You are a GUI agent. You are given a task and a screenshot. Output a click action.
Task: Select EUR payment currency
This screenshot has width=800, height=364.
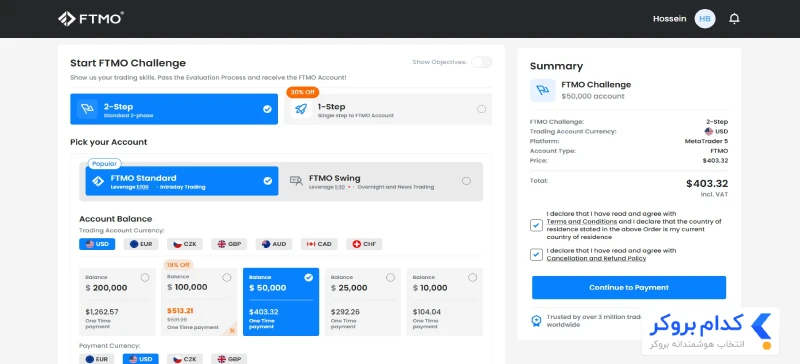(x=97, y=359)
